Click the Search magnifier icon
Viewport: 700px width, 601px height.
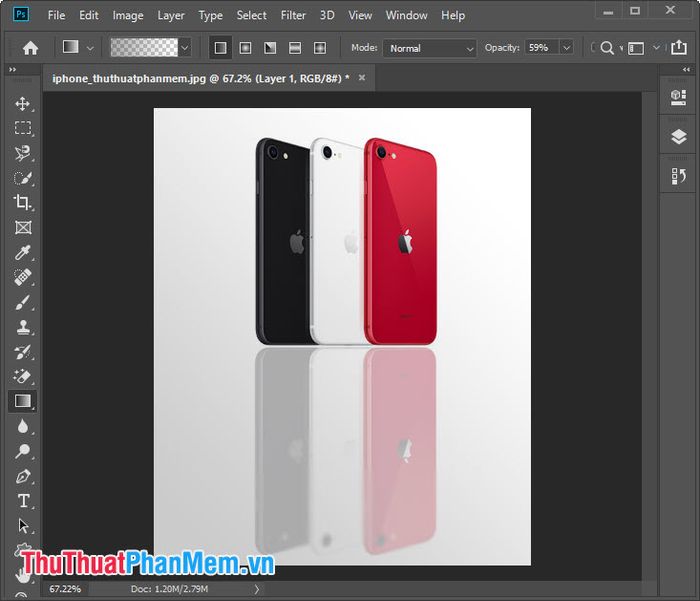click(x=607, y=48)
